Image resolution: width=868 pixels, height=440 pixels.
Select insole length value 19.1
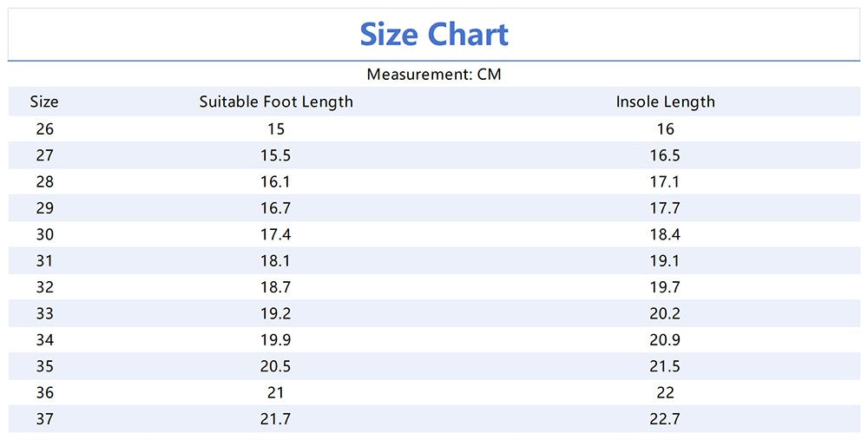(x=665, y=260)
